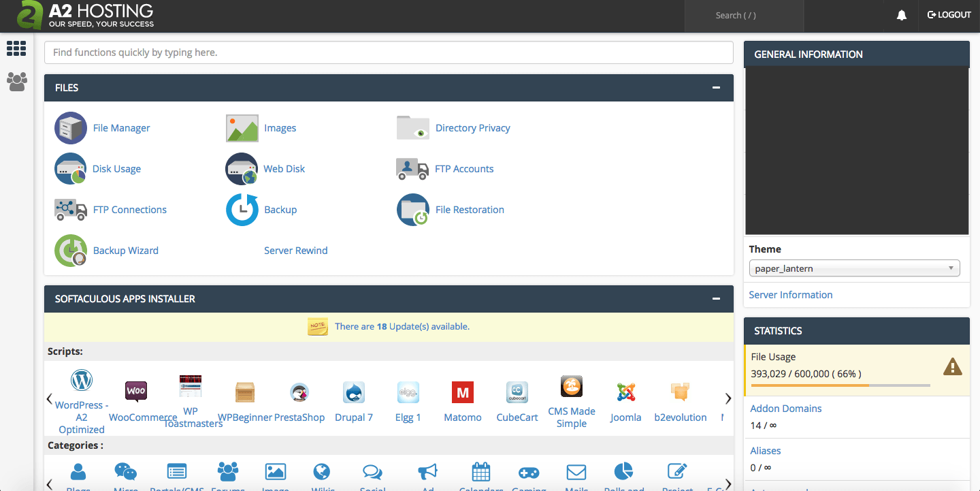Open the Aliases statistics link
The height and width of the screenshot is (491, 980).
766,451
